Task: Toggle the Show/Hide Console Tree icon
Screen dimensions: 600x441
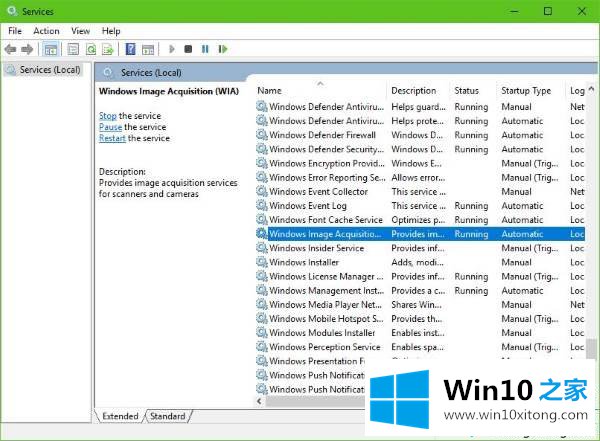Action: tap(51, 49)
